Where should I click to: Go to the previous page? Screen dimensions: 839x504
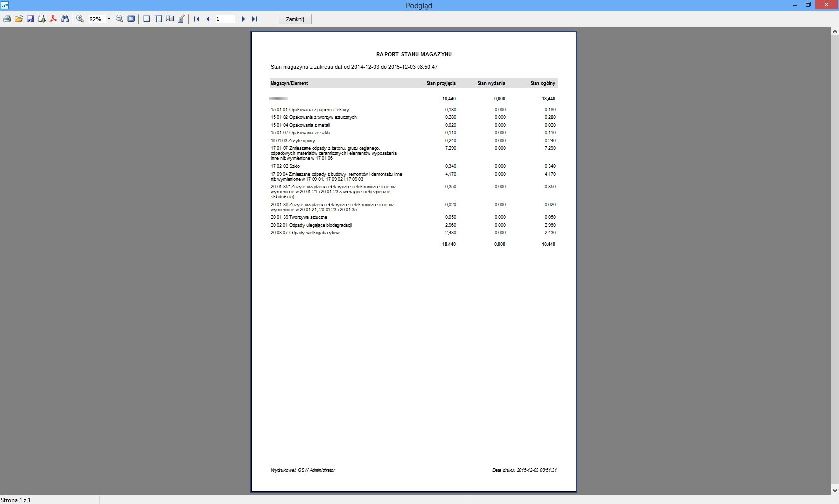[x=208, y=19]
